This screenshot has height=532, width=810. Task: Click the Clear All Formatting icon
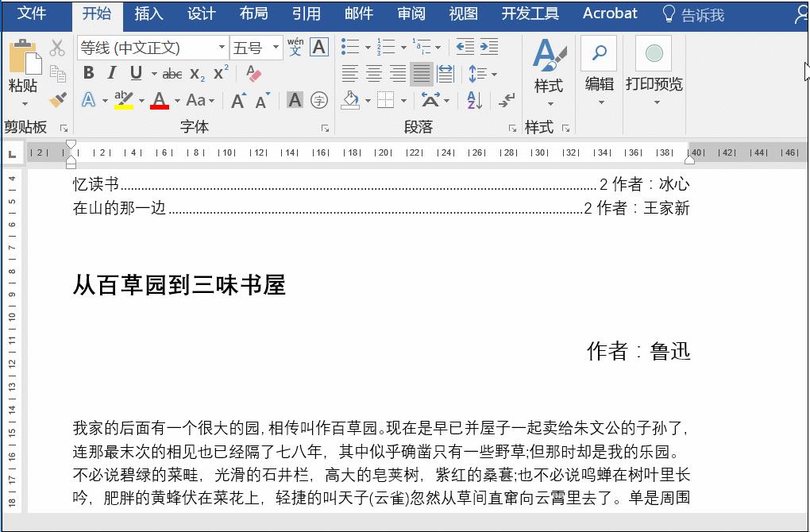252,73
